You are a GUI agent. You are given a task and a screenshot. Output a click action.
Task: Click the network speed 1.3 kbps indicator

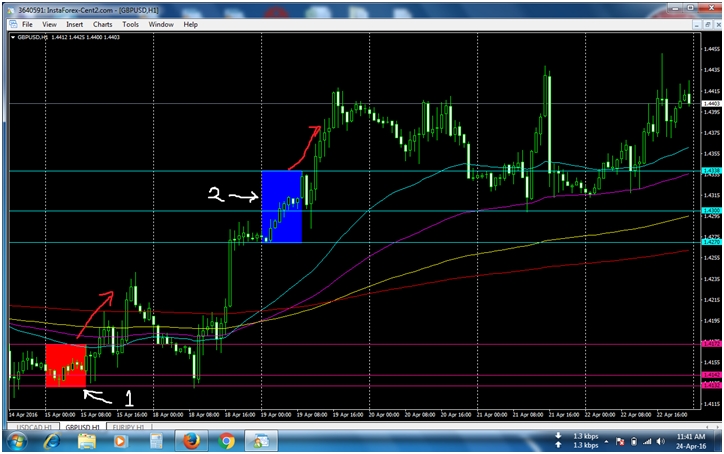578,441
